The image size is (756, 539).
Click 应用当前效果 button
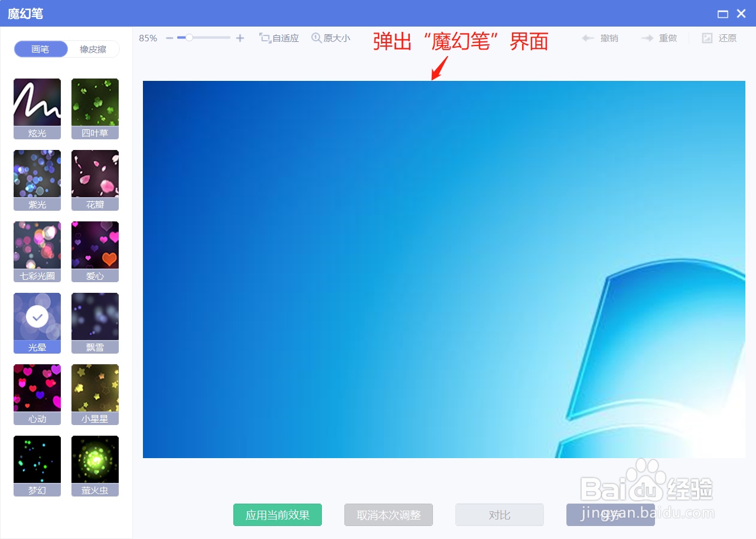pyautogui.click(x=278, y=515)
